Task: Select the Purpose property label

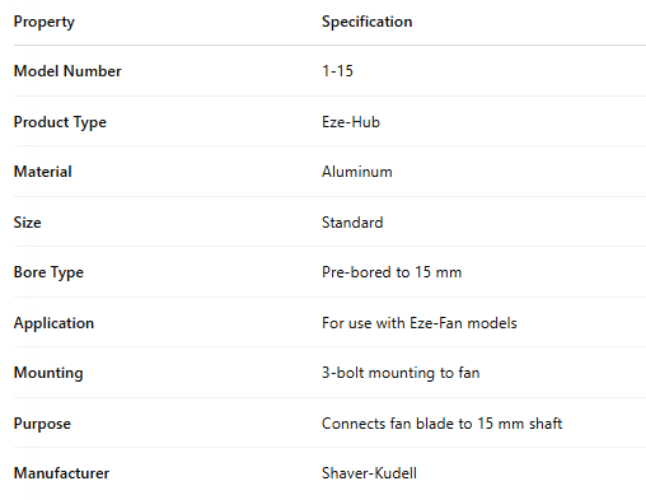Action: pyautogui.click(x=43, y=423)
